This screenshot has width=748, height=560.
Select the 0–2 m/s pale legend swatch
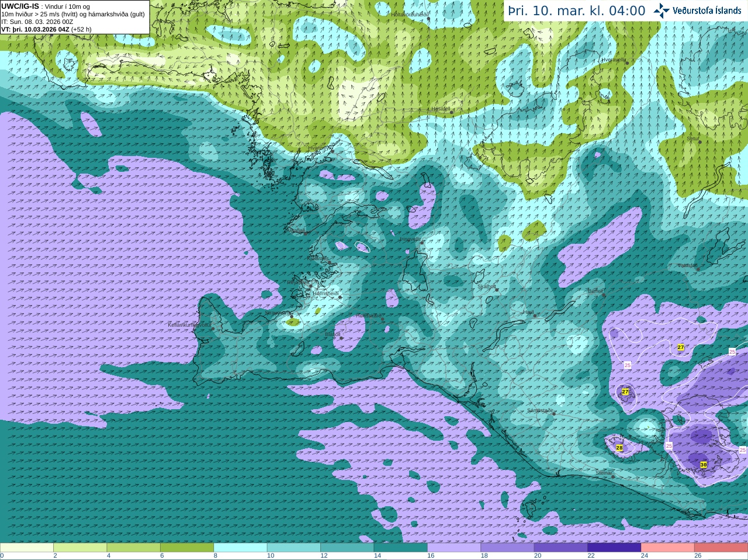tap(27, 548)
